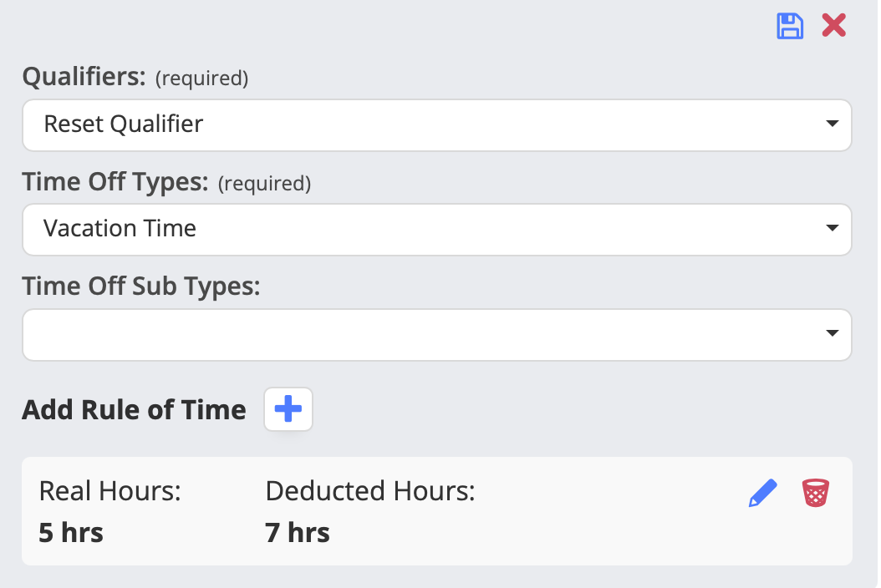The height and width of the screenshot is (588, 881).
Task: Add a rule using the blue plus icon
Action: point(288,409)
